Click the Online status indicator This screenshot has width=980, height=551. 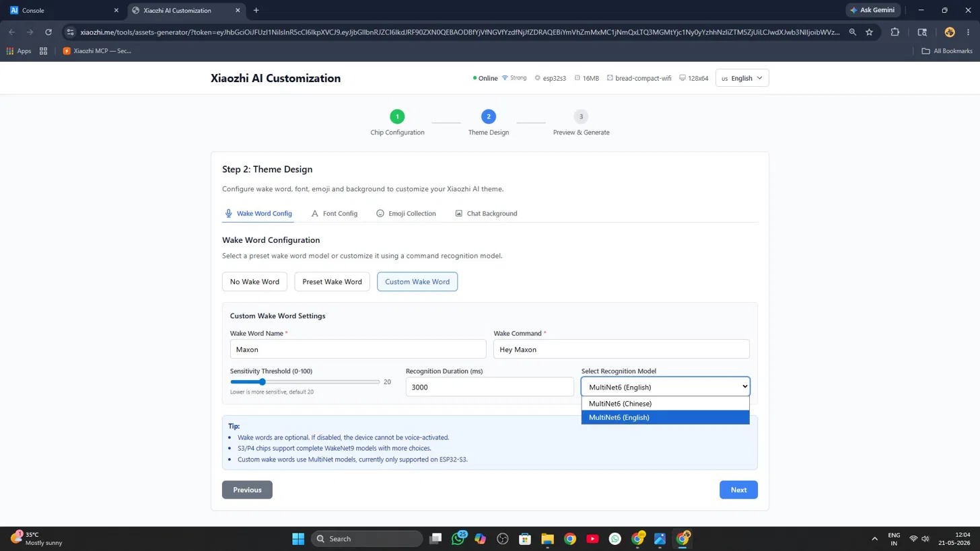(x=485, y=78)
